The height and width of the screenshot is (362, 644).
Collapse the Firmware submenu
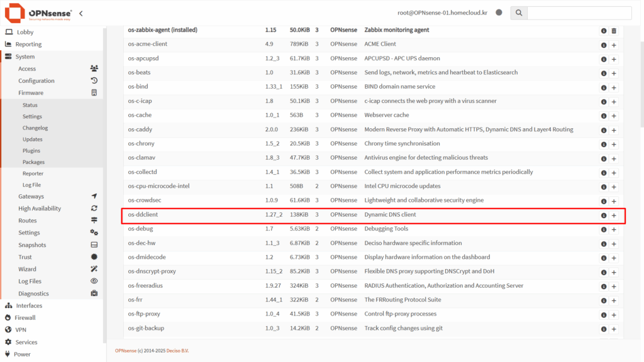point(31,93)
